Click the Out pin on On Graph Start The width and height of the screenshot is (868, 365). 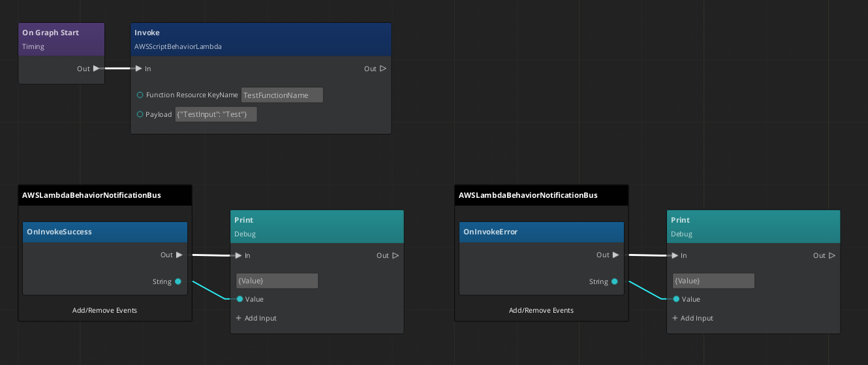(x=97, y=69)
